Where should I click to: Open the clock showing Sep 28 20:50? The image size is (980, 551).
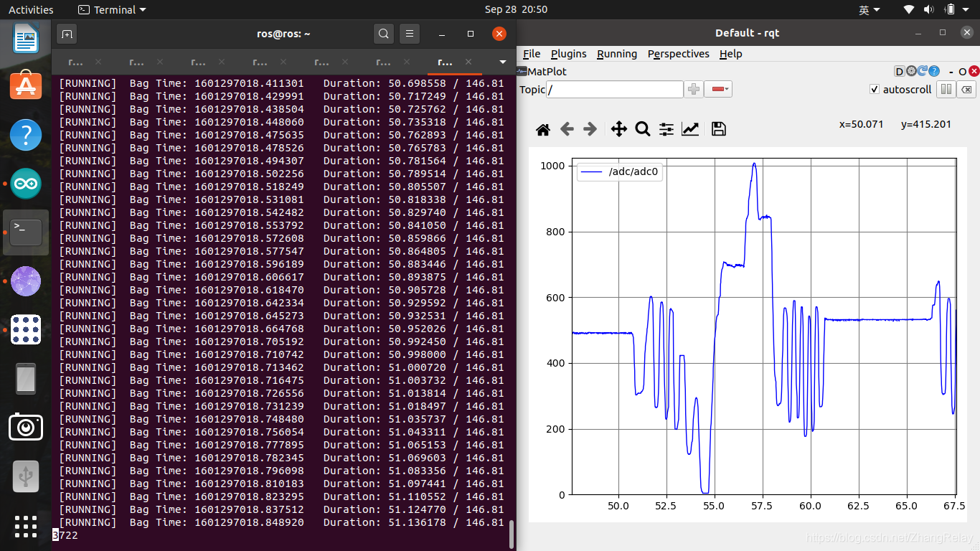tap(516, 9)
